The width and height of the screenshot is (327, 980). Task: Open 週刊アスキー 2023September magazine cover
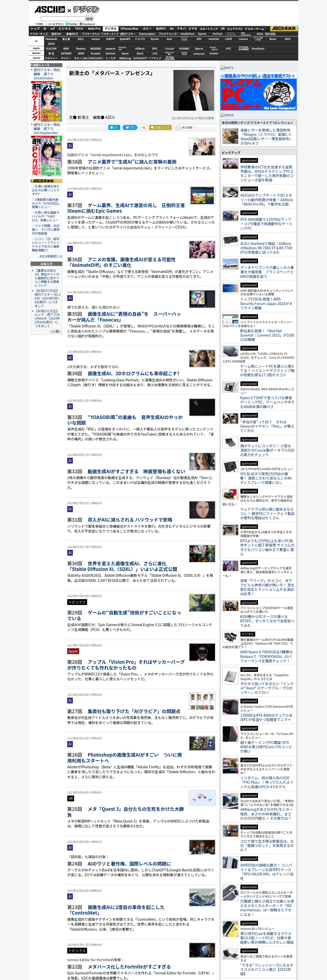pyautogui.click(x=46, y=156)
